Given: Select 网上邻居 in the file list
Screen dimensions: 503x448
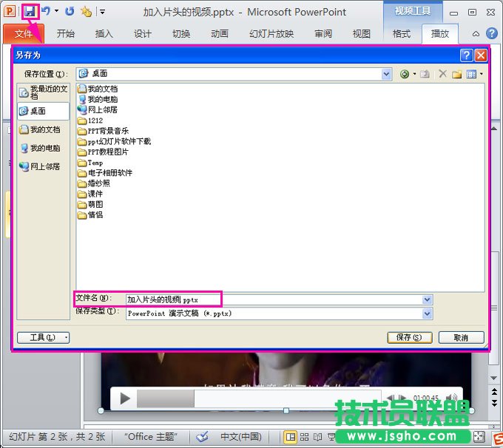Looking at the screenshot, I should [98, 110].
